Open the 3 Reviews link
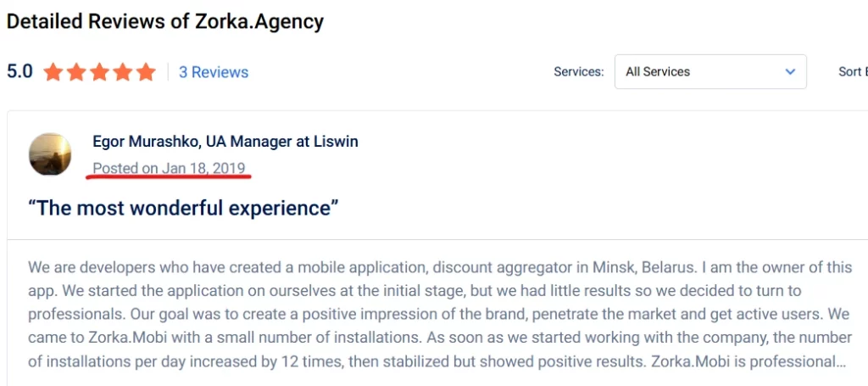Viewport: 868px width, 386px height. point(214,72)
